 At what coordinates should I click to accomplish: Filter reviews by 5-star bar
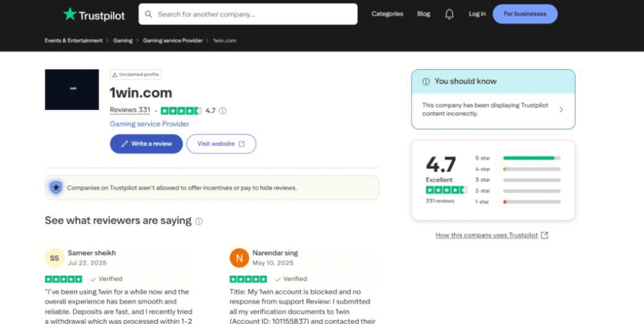[x=531, y=158]
